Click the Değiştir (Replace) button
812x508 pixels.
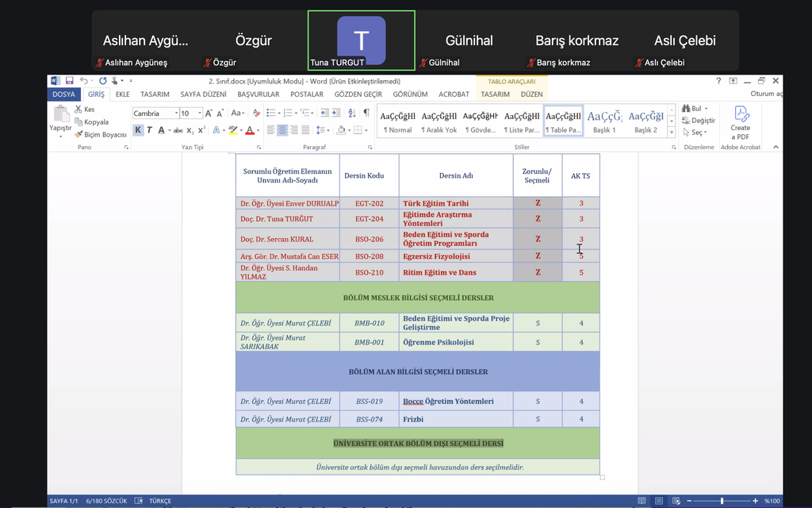click(699, 121)
